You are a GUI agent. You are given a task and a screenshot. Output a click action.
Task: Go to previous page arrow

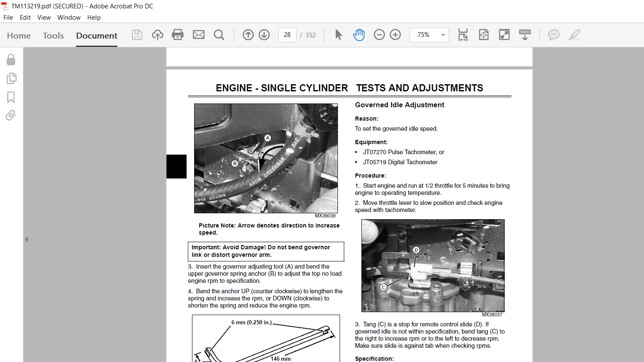click(248, 35)
